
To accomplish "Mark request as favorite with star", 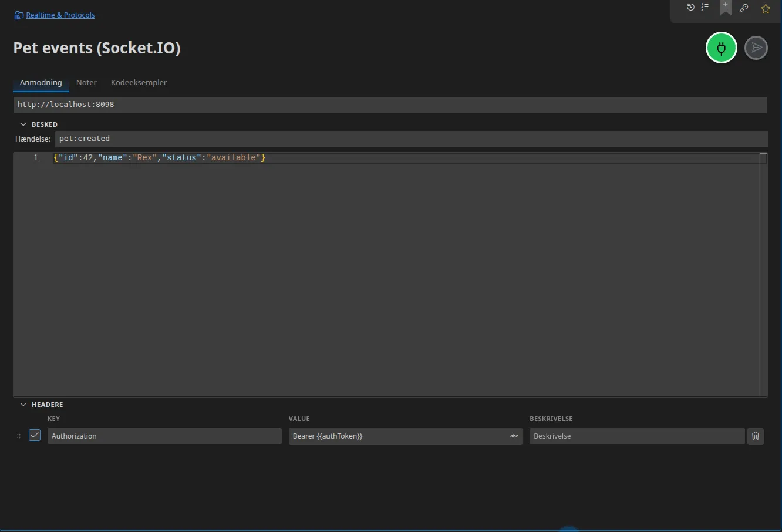I will pos(766,8).
